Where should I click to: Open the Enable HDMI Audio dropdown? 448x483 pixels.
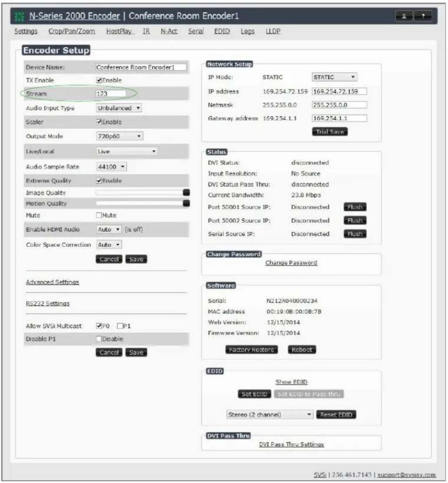point(109,230)
